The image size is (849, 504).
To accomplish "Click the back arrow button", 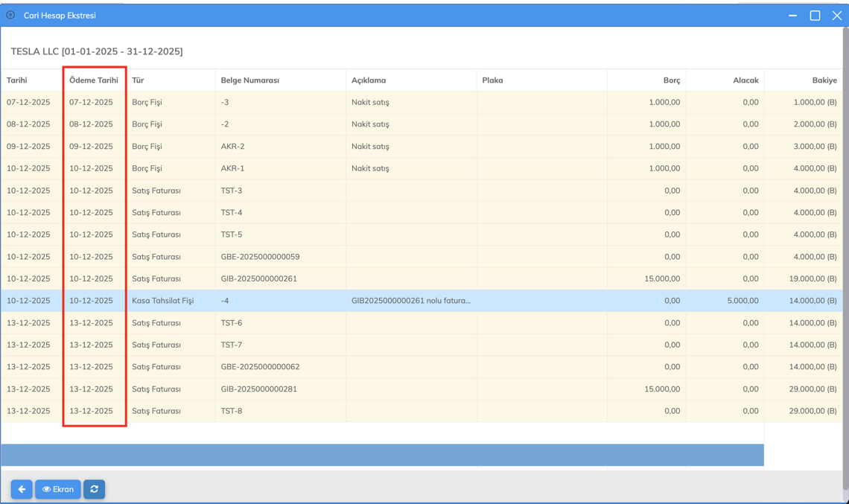I will [x=22, y=489].
